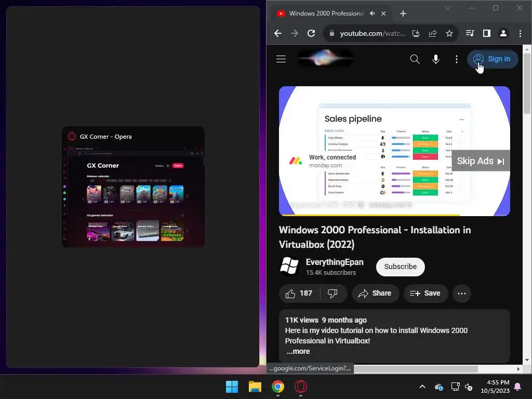Switch to Opera GX in the taskbar
The height and width of the screenshot is (399, 532).
[301, 387]
